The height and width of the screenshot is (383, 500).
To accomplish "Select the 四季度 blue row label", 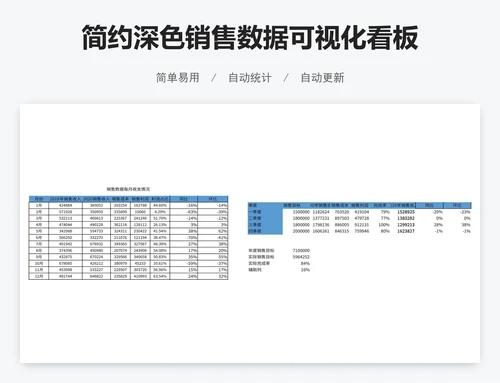I will point(265,231).
